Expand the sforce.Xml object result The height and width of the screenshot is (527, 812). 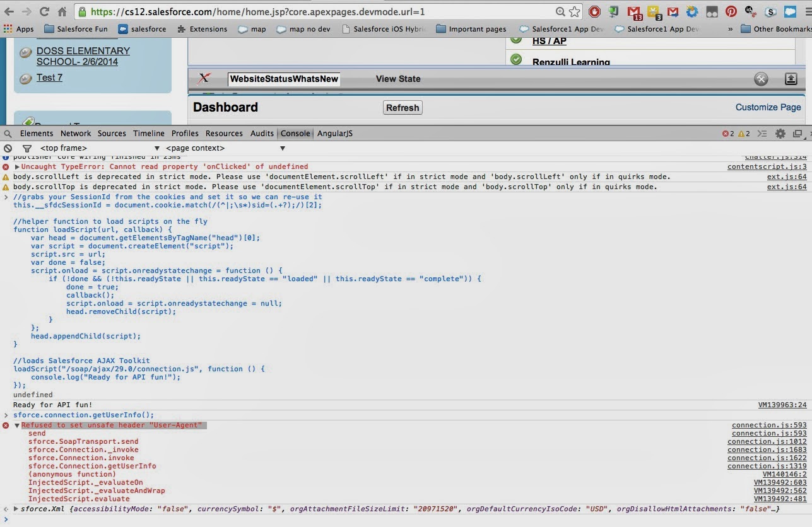(x=16, y=509)
